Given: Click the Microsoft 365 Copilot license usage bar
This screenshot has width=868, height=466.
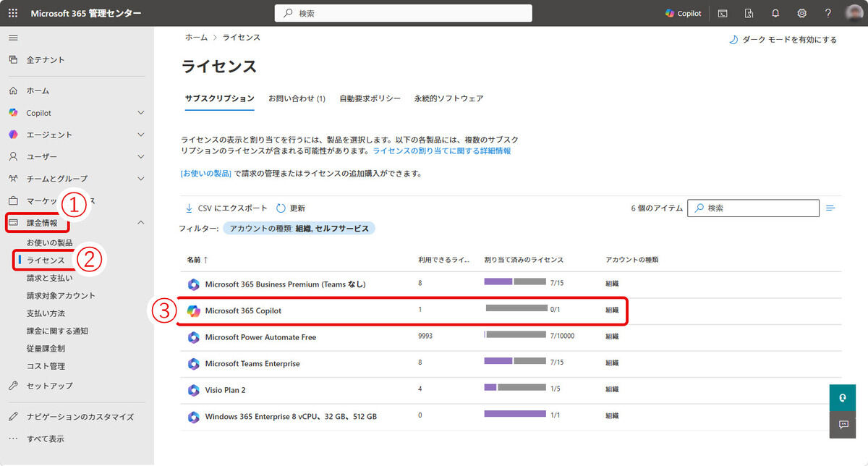Looking at the screenshot, I should tap(516, 308).
